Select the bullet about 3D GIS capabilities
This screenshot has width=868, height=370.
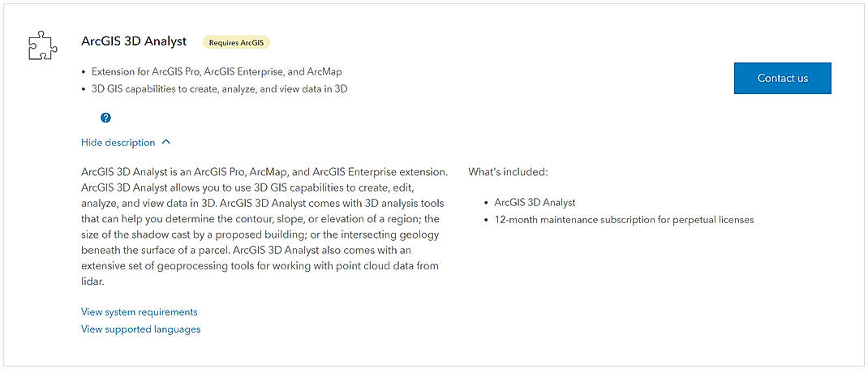tap(219, 89)
